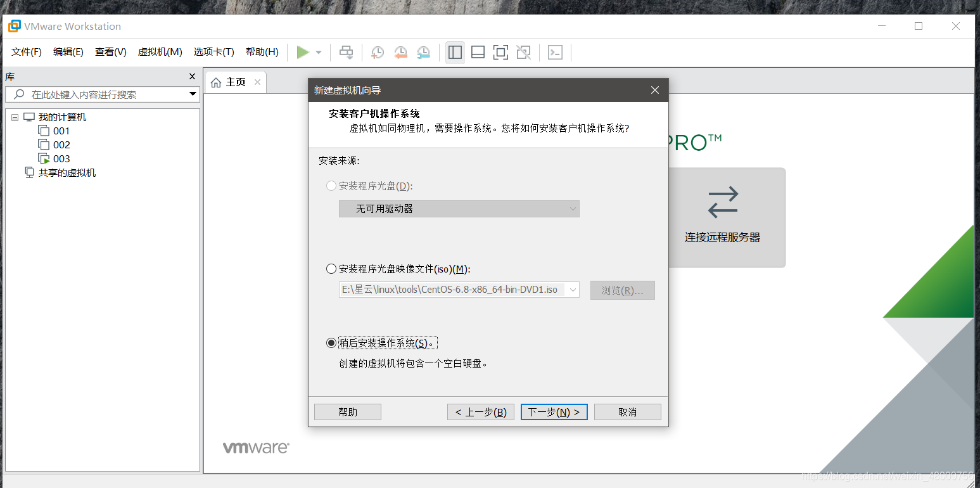Click the search magnifier icon in library
This screenshot has height=488, width=980.
click(x=19, y=94)
